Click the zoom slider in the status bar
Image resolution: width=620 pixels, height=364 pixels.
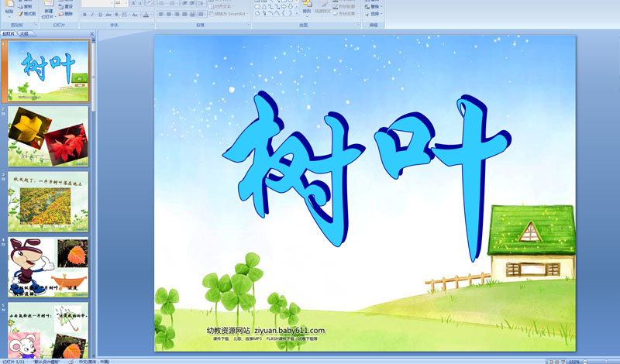click(606, 362)
